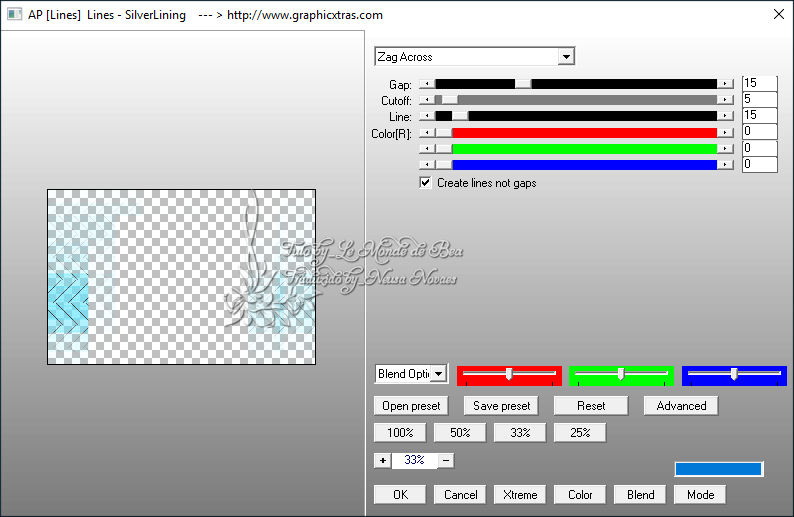Click the Cutoff slider right arrow

[726, 100]
